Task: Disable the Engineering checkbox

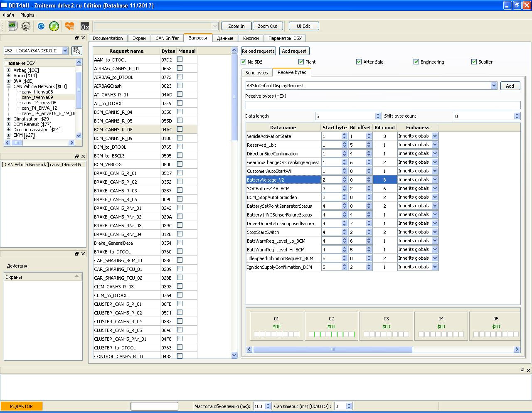Action: pos(416,62)
